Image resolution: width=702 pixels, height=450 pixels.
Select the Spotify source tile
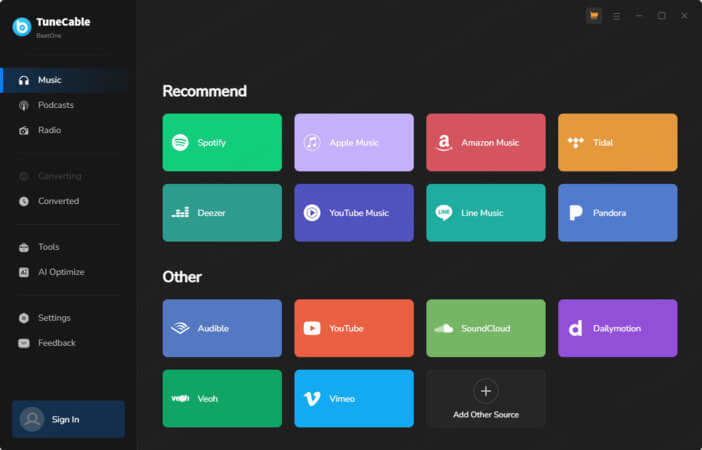coord(222,142)
